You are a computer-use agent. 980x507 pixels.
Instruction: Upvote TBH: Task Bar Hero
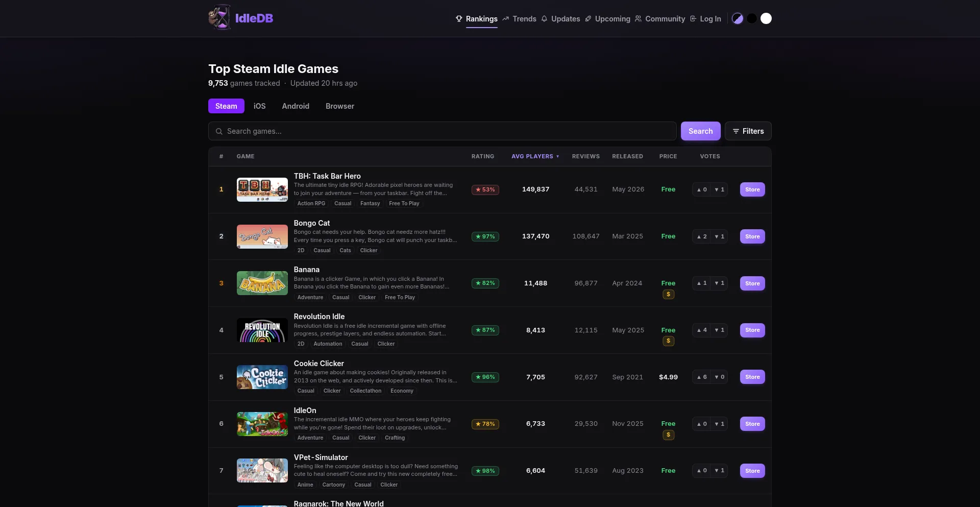(x=702, y=189)
